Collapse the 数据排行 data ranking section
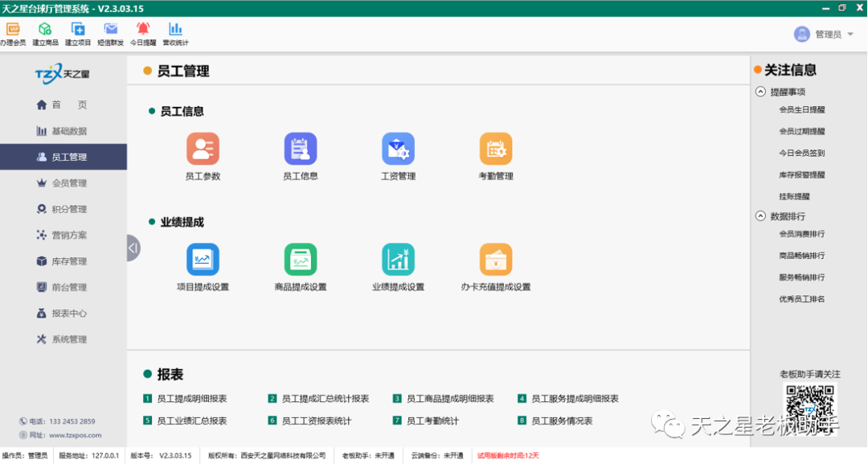The height and width of the screenshot is (464, 868). click(x=760, y=215)
